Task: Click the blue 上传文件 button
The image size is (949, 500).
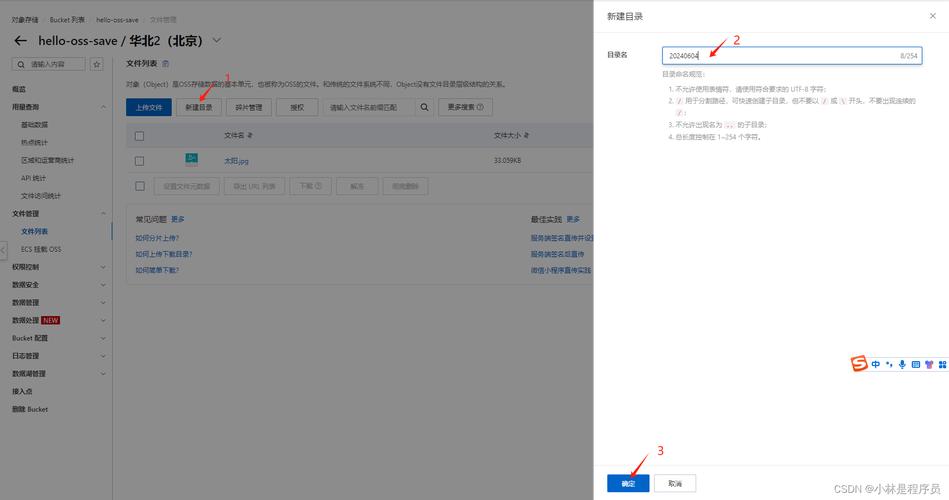Action: (149, 107)
